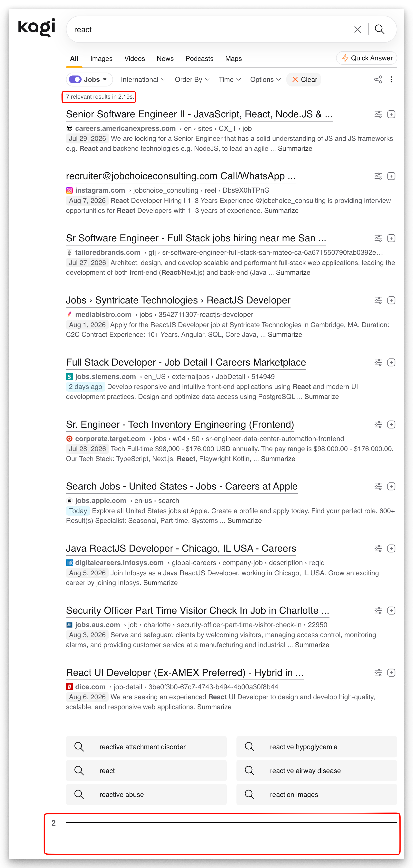Open the careers.americanexpress.com domain link
This screenshot has height=868, width=413.
click(125, 128)
